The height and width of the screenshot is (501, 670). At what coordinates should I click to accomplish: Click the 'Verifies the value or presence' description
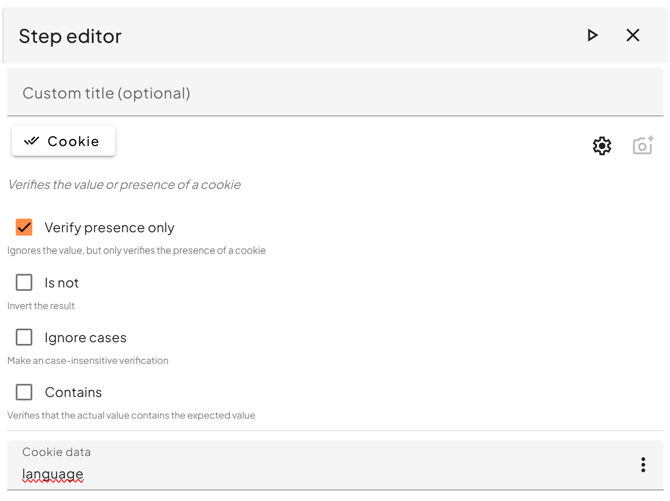[124, 185]
